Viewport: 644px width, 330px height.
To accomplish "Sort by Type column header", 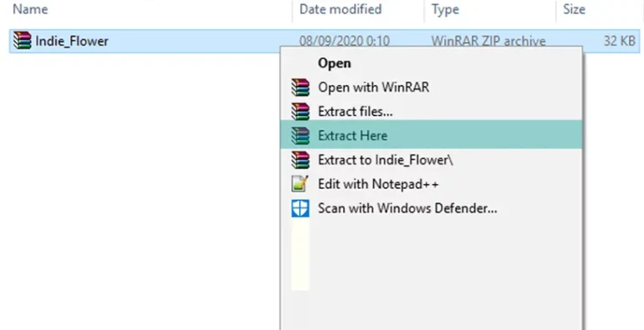I will (x=445, y=9).
